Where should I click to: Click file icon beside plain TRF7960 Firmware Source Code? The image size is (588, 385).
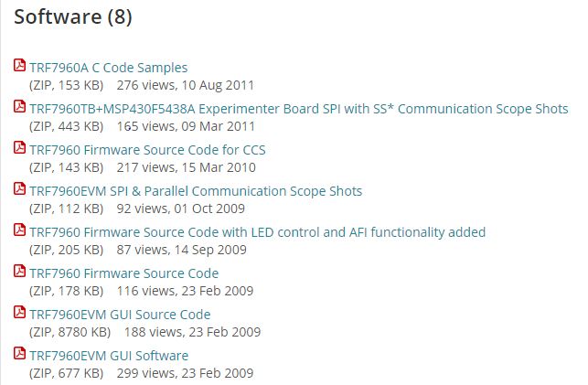point(20,272)
